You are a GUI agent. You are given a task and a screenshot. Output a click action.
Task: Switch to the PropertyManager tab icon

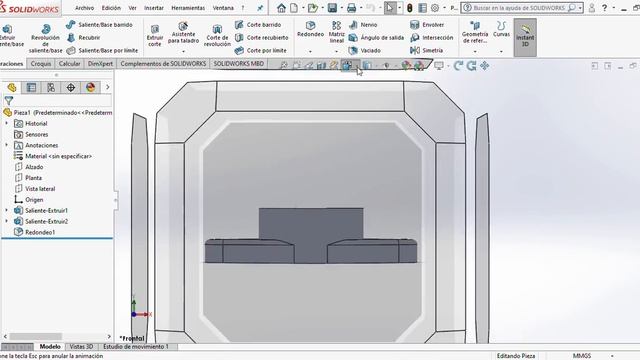pyautogui.click(x=31, y=87)
